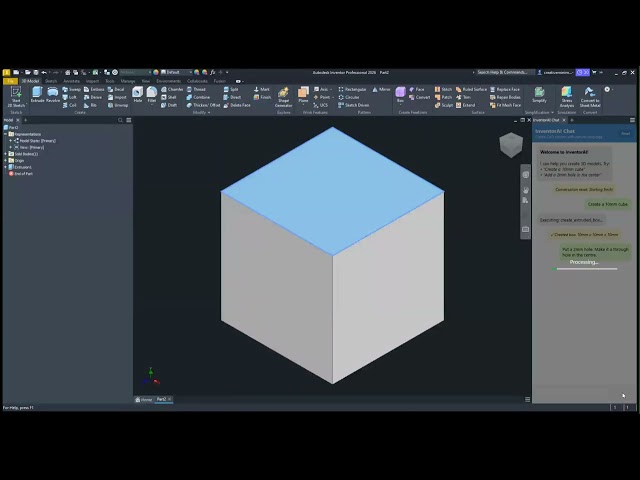Image resolution: width=640 pixels, height=480 pixels.
Task: Activate the Hole tool
Action: point(138,95)
